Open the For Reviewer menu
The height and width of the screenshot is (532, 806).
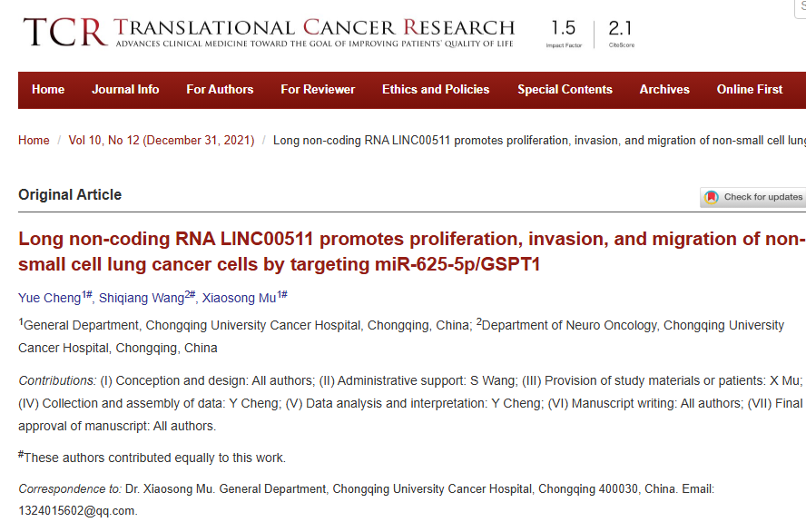(318, 90)
